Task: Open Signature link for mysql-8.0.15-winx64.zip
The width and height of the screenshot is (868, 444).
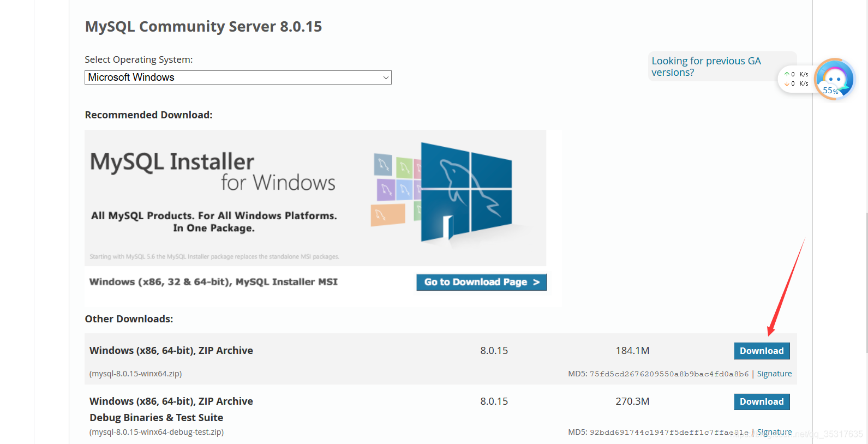Action: point(774,374)
